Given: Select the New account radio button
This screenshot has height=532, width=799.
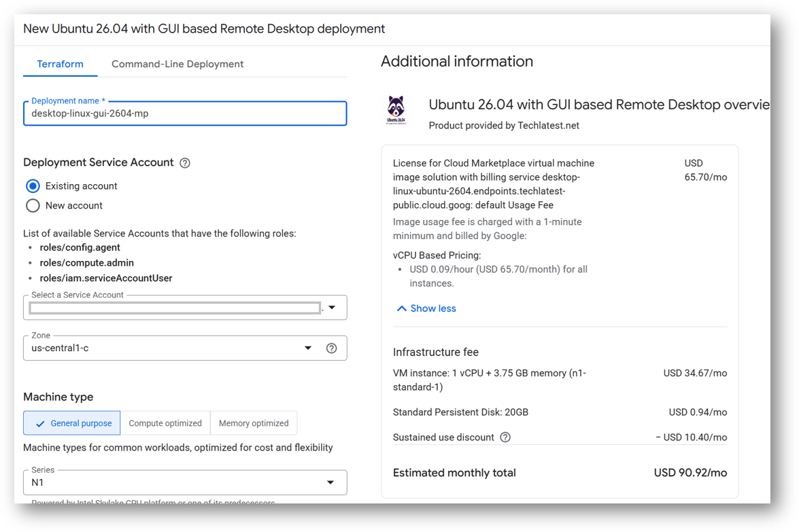Looking at the screenshot, I should (x=33, y=206).
